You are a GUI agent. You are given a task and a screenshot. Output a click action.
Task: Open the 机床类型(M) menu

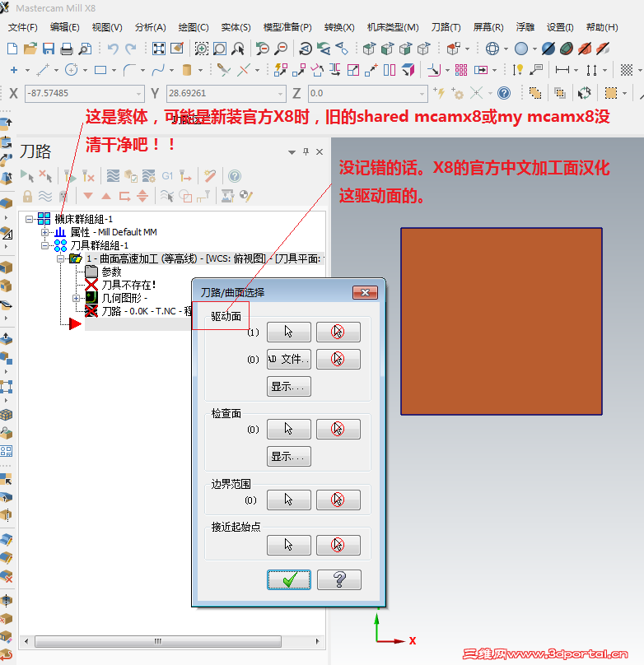tap(393, 27)
